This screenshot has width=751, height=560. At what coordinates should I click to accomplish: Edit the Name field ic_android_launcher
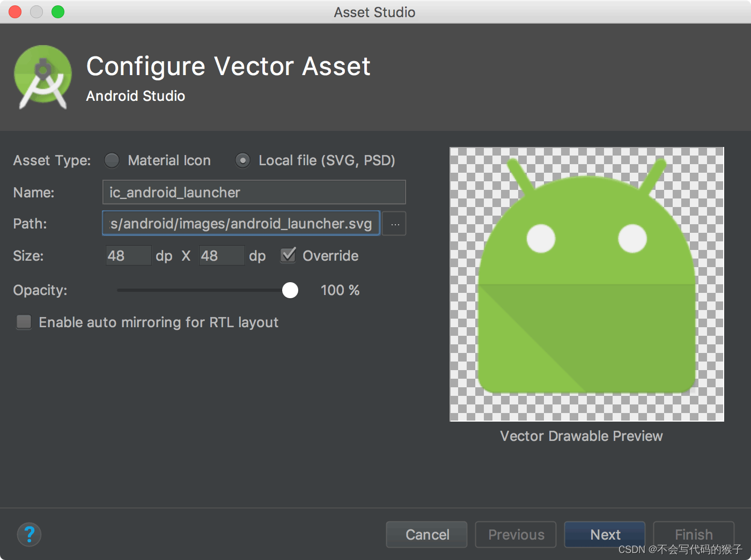tap(254, 192)
